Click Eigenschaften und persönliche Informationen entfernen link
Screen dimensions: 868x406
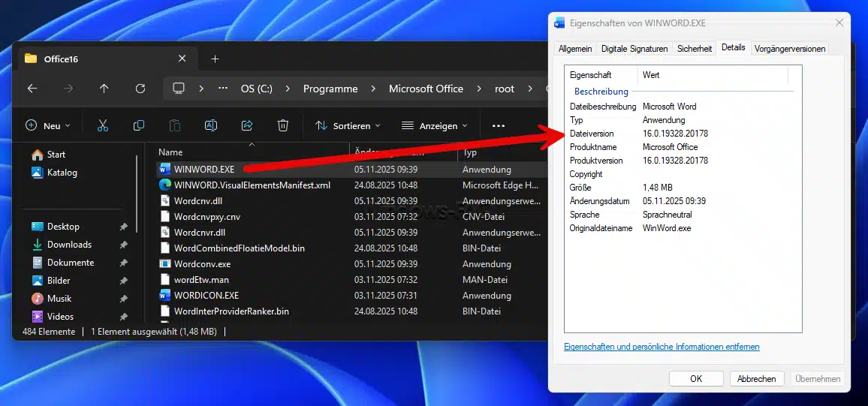[662, 347]
